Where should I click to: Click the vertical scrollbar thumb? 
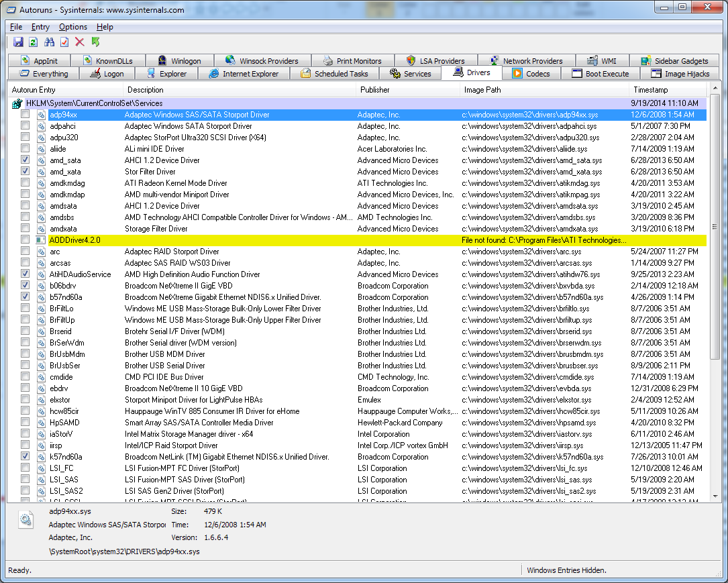[x=715, y=227]
